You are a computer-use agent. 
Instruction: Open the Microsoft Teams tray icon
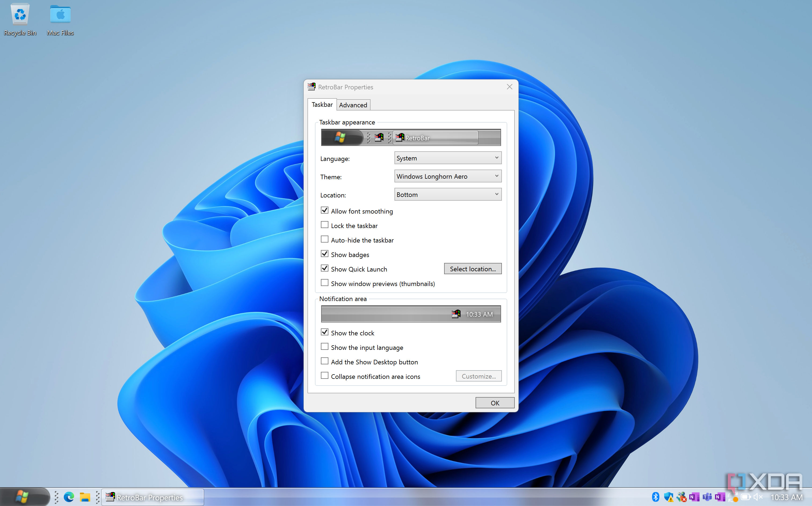[x=707, y=497]
